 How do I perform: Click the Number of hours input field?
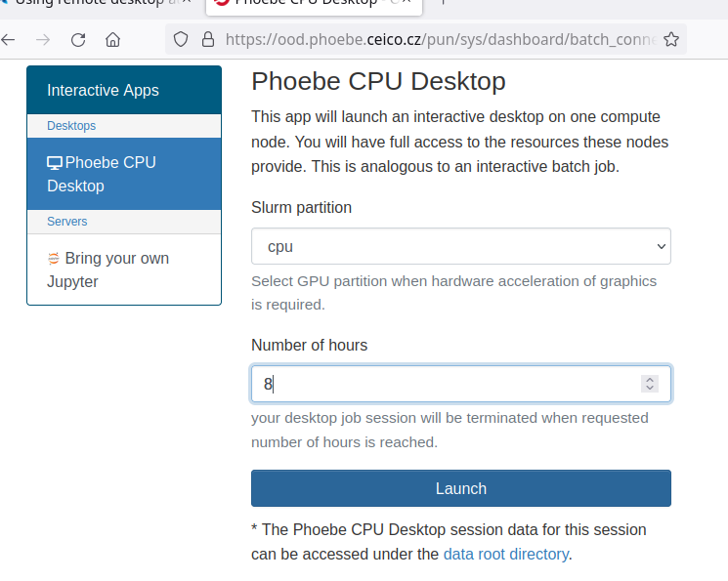[x=461, y=384]
